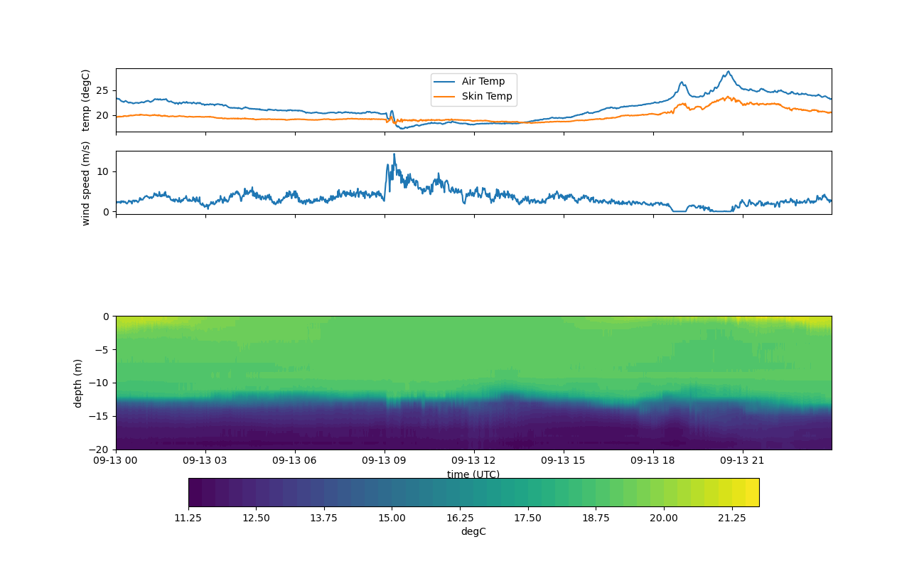Click the degC colorbar label
Image resolution: width=924 pixels, height=569 pixels.
tap(473, 532)
